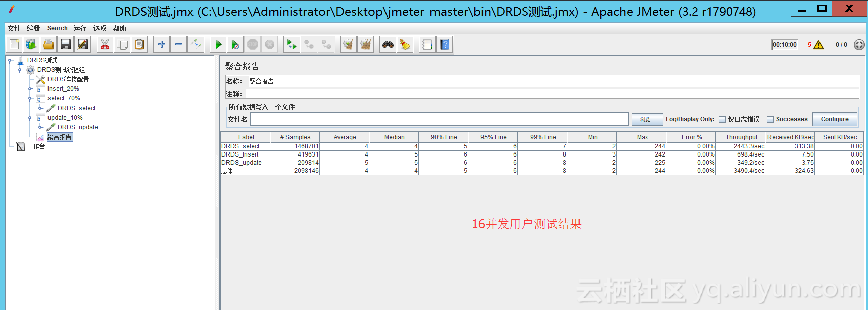Expand all nodes with plus icon
Screen dimensions: 868x310
(x=161, y=44)
